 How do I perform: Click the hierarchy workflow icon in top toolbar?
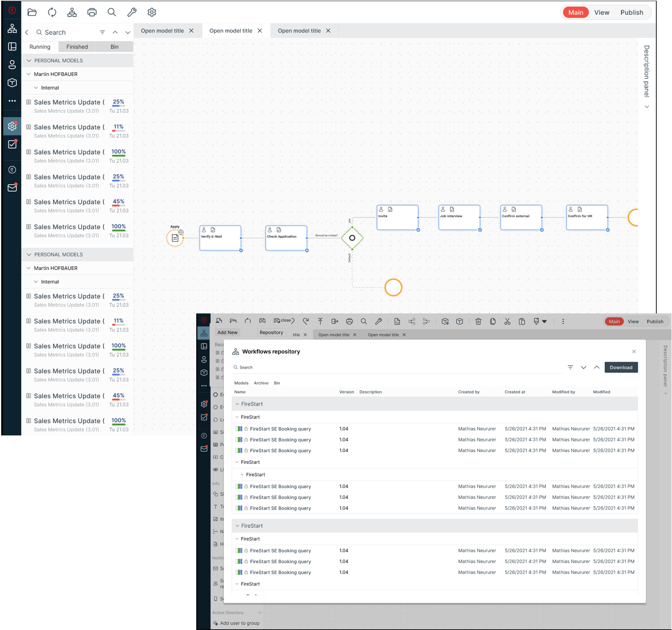pos(72,12)
